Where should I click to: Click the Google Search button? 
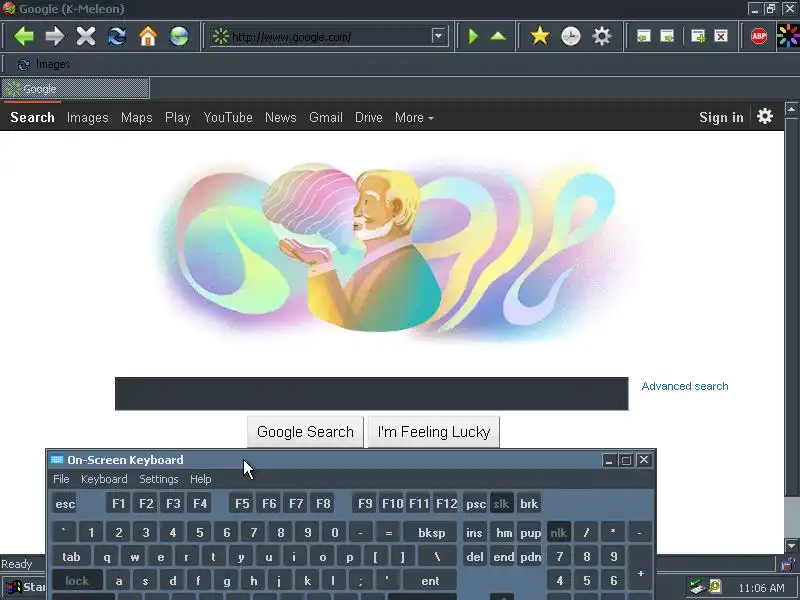(305, 432)
